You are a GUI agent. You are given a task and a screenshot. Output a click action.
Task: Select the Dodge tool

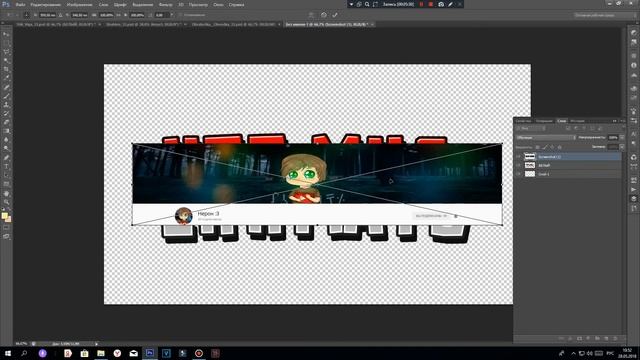tap(6, 149)
